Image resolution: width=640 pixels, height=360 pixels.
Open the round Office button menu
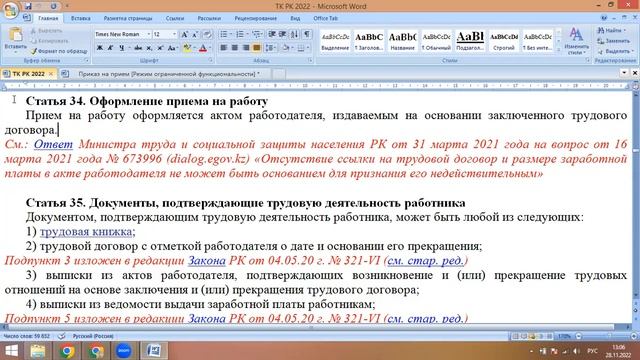click(10, 10)
